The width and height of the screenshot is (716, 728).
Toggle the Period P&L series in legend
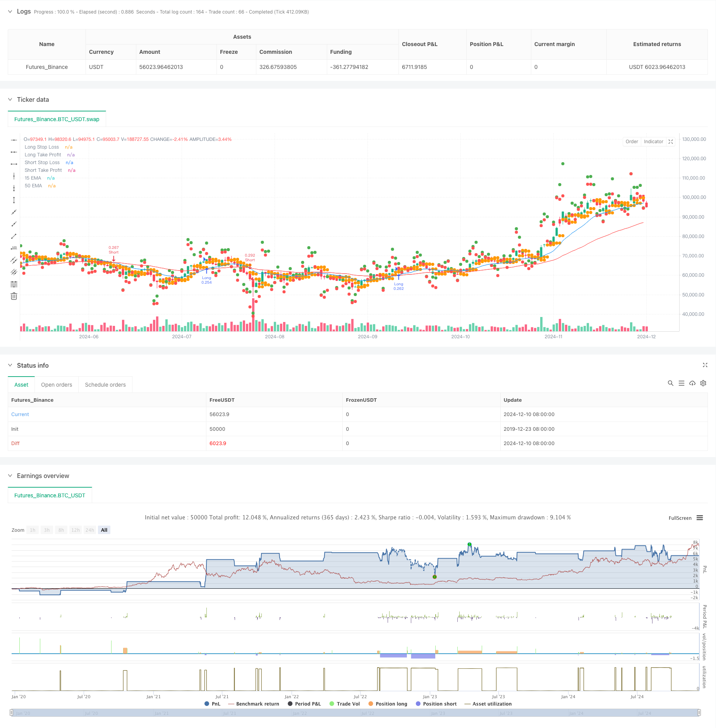tap(304, 704)
